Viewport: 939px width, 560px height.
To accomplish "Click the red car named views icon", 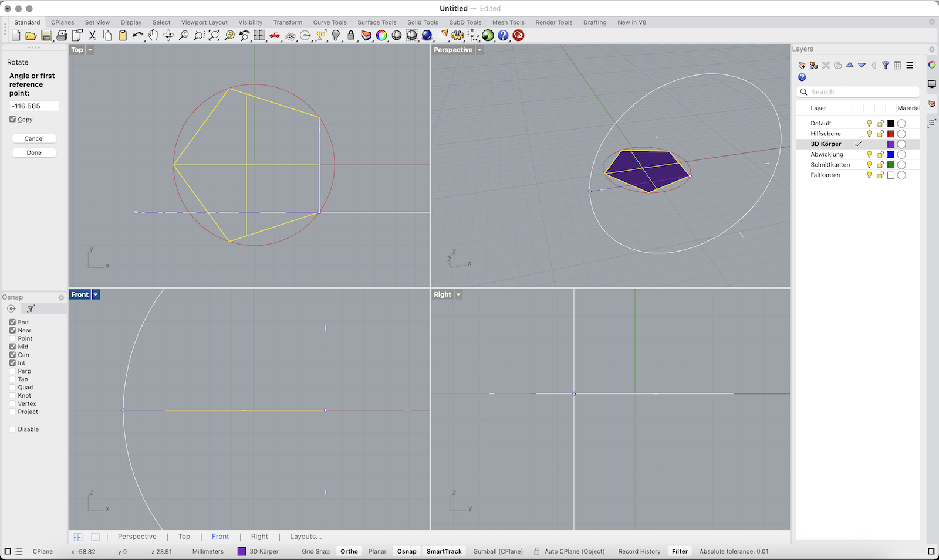I will [x=275, y=36].
